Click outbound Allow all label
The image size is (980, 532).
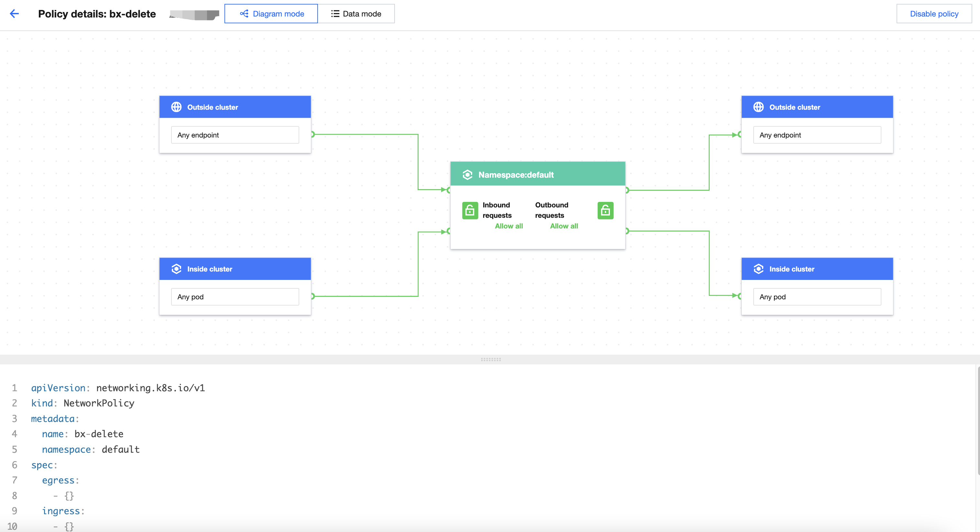tap(564, 226)
